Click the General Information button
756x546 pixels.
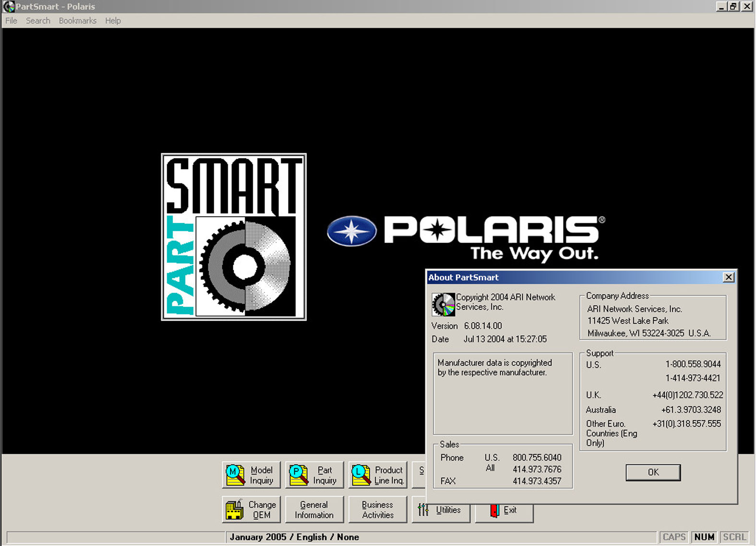coord(314,510)
